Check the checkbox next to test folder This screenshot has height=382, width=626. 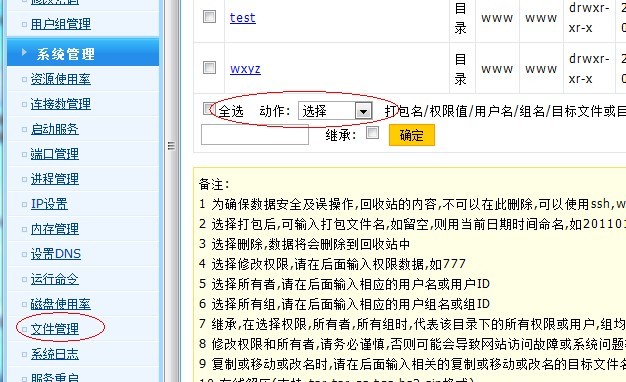click(x=210, y=17)
